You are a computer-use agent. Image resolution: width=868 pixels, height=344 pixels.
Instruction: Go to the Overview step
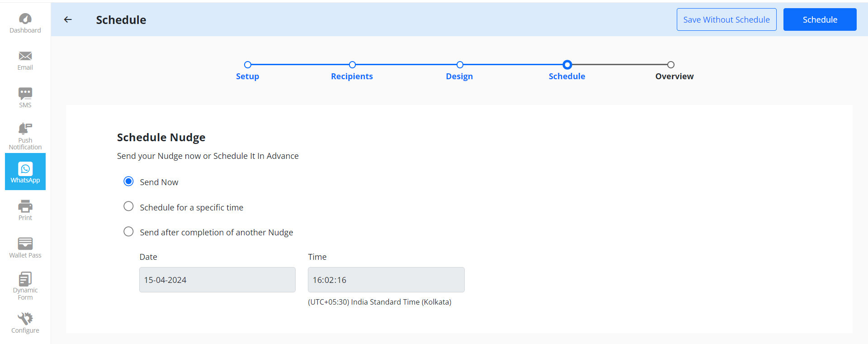click(675, 76)
